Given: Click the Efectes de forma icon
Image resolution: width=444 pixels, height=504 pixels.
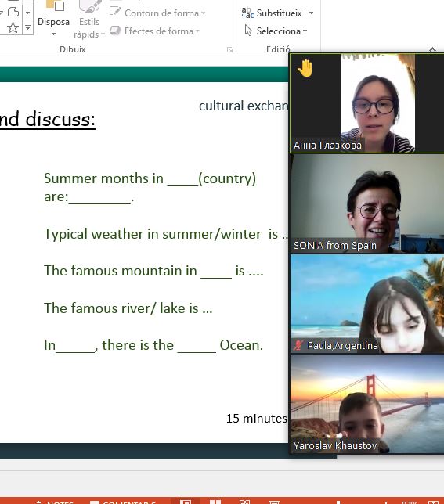Looking at the screenshot, I should pos(115,31).
